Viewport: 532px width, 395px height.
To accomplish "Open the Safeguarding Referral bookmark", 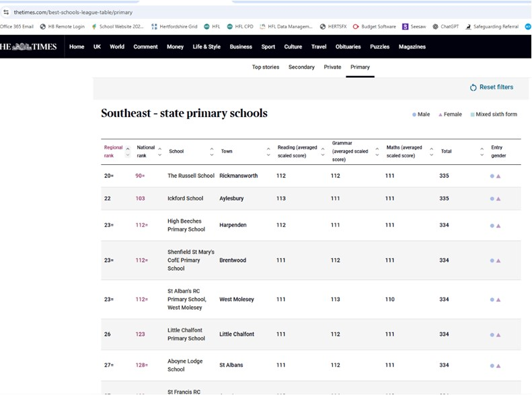I will (492, 27).
